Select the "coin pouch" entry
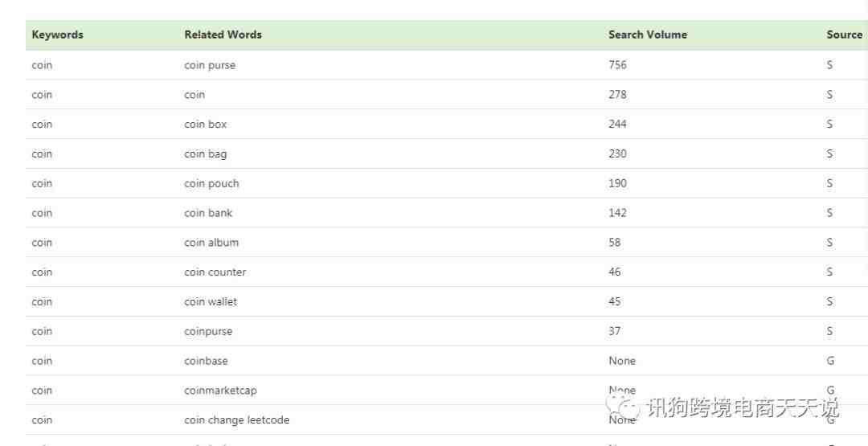This screenshot has height=446, width=868. coord(211,183)
